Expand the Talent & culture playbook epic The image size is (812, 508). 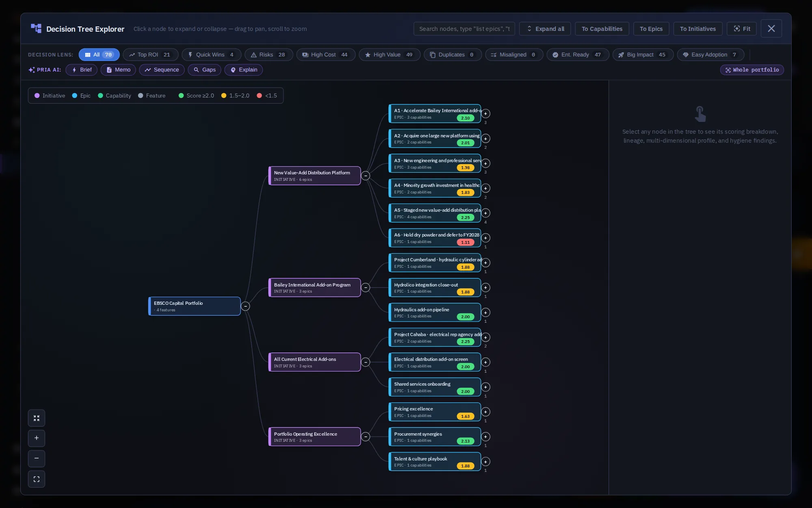(x=486, y=462)
